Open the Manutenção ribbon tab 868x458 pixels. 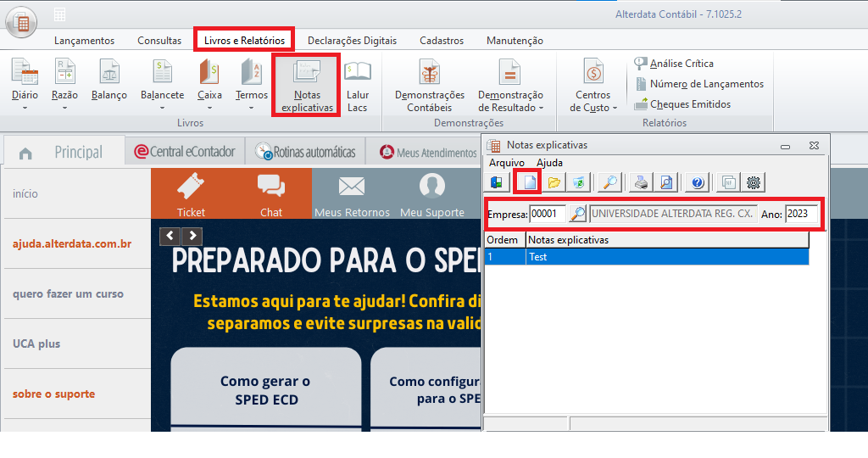coord(515,41)
